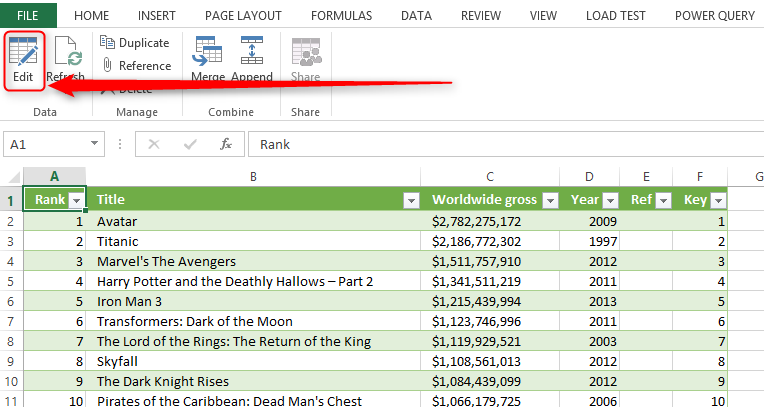Expand the Year column filter dropdown
The height and width of the screenshot is (407, 764).
click(x=609, y=200)
